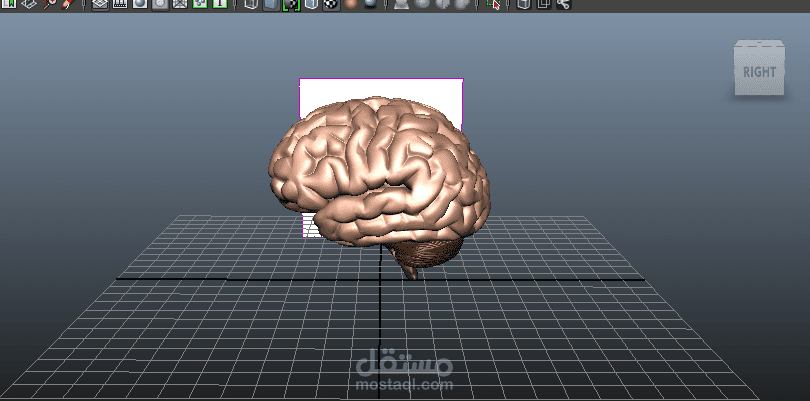Viewport: 810px width, 401px height.
Task: Toggle use default material icon
Action: 291,4
